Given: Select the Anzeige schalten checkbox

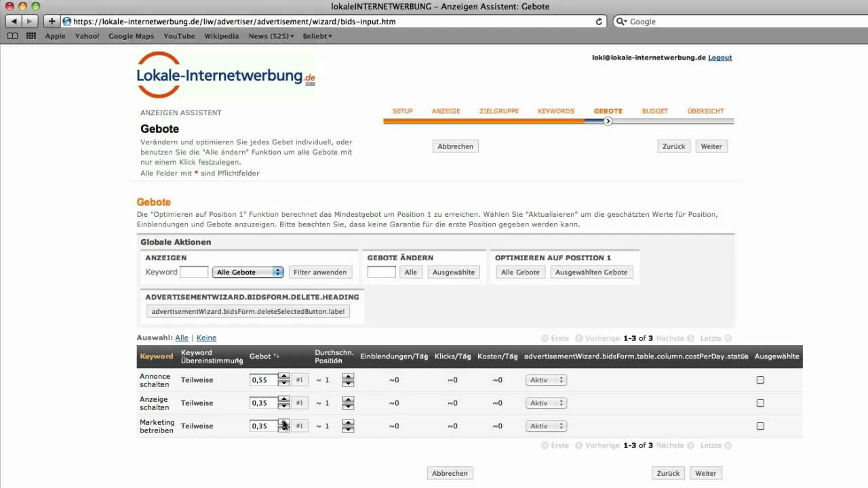Looking at the screenshot, I should 760,403.
